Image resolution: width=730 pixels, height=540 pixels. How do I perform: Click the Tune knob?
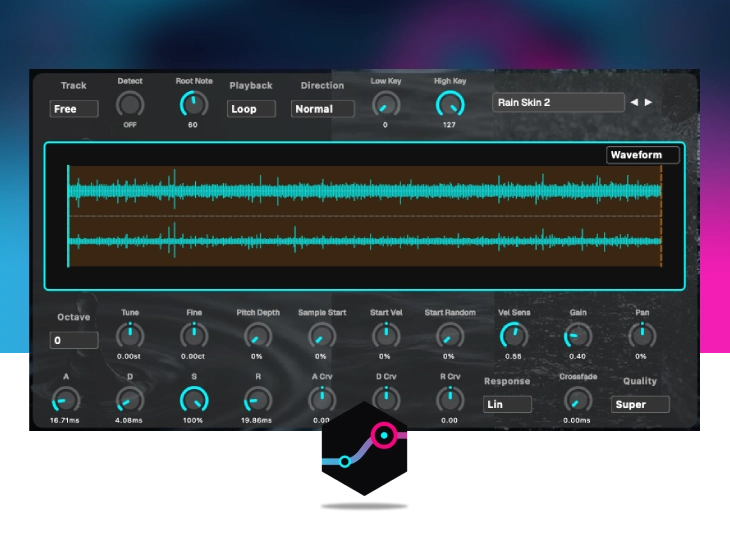pyautogui.click(x=130, y=335)
